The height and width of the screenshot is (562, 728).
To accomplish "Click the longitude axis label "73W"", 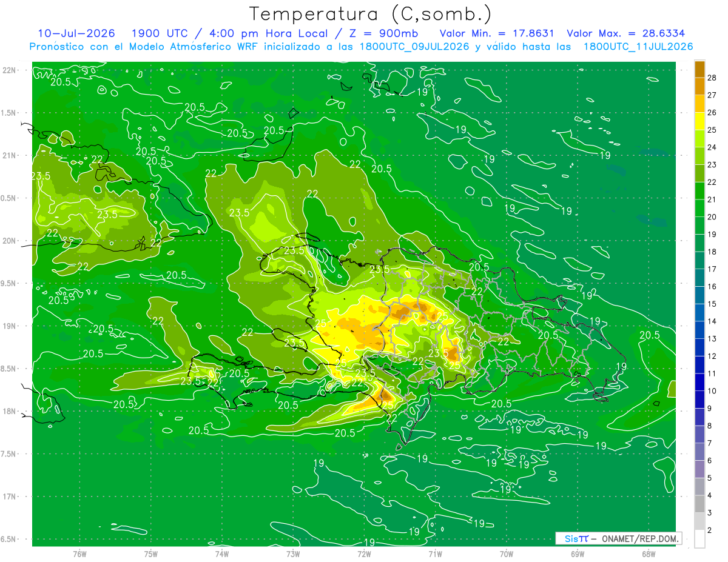I will (x=293, y=554).
